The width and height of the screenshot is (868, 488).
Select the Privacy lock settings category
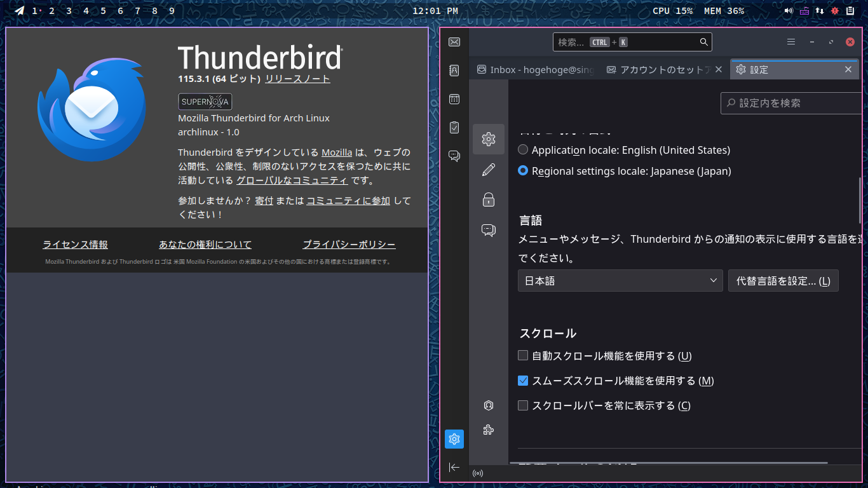489,200
